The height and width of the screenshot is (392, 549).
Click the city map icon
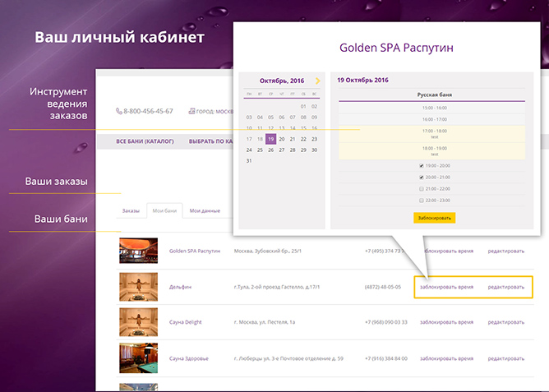click(191, 111)
